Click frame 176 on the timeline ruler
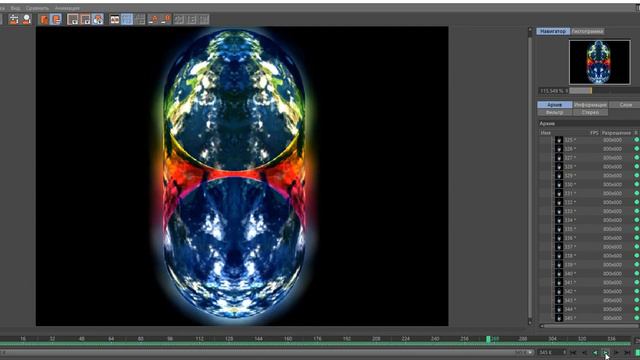The image size is (640, 360). (317, 339)
